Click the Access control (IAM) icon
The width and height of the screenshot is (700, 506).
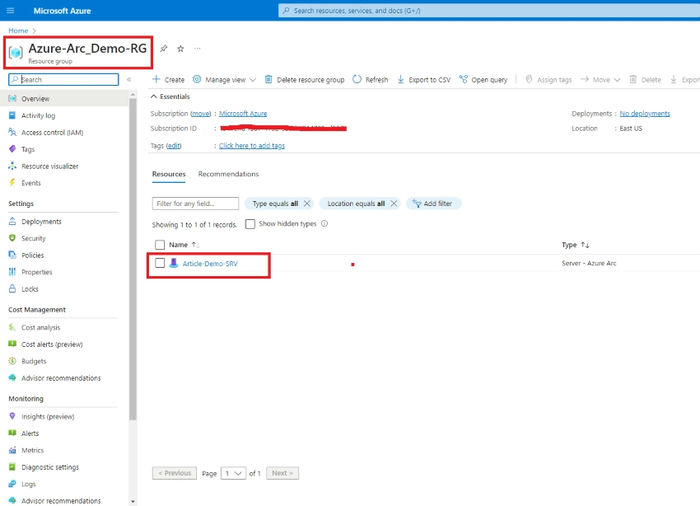tap(12, 132)
